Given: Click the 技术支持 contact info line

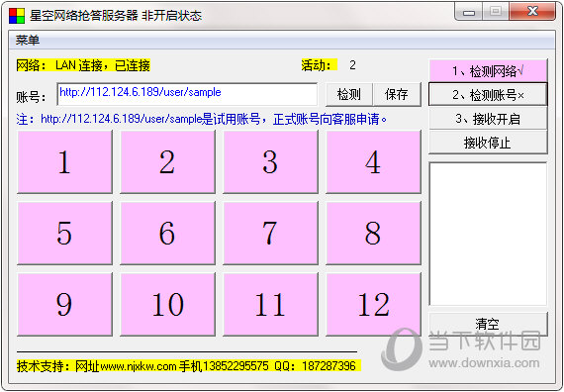Looking at the screenshot, I should [188, 366].
